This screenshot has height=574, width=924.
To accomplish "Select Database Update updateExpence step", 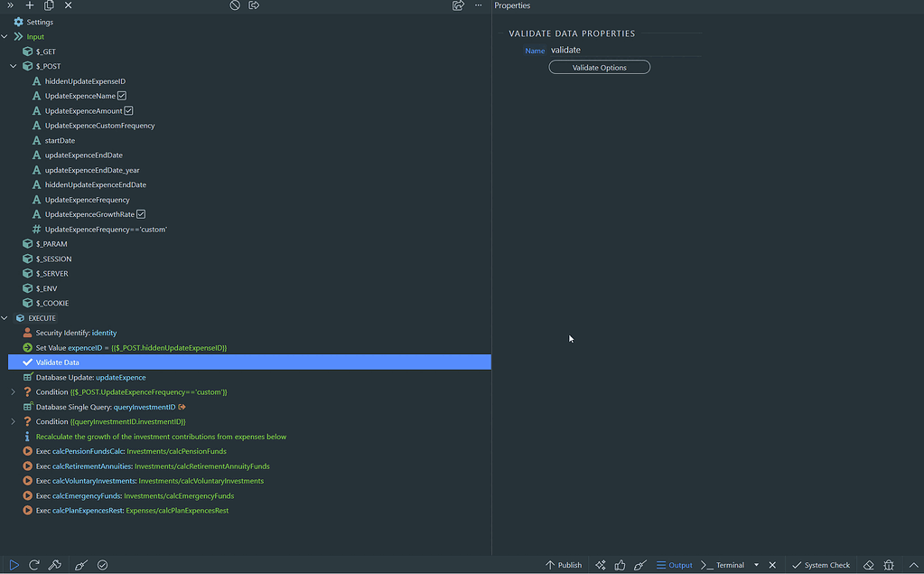I will tap(90, 378).
